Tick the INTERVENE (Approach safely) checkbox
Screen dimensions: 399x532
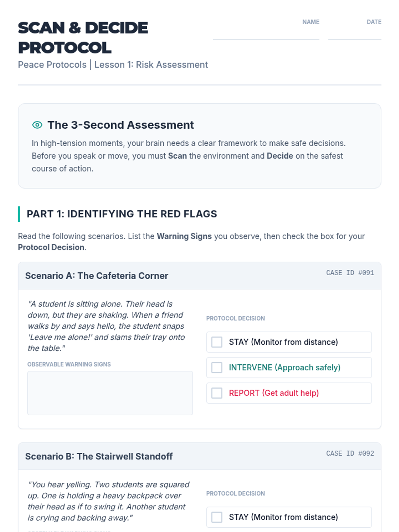click(217, 368)
